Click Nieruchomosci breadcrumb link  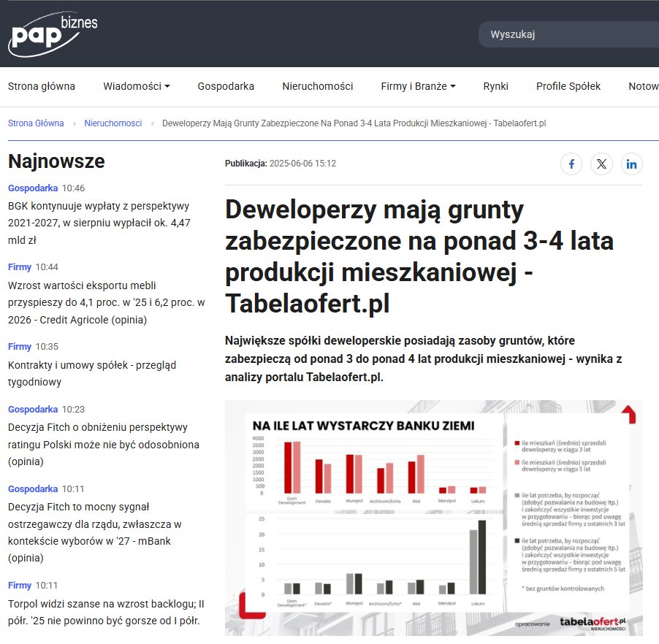(x=113, y=123)
